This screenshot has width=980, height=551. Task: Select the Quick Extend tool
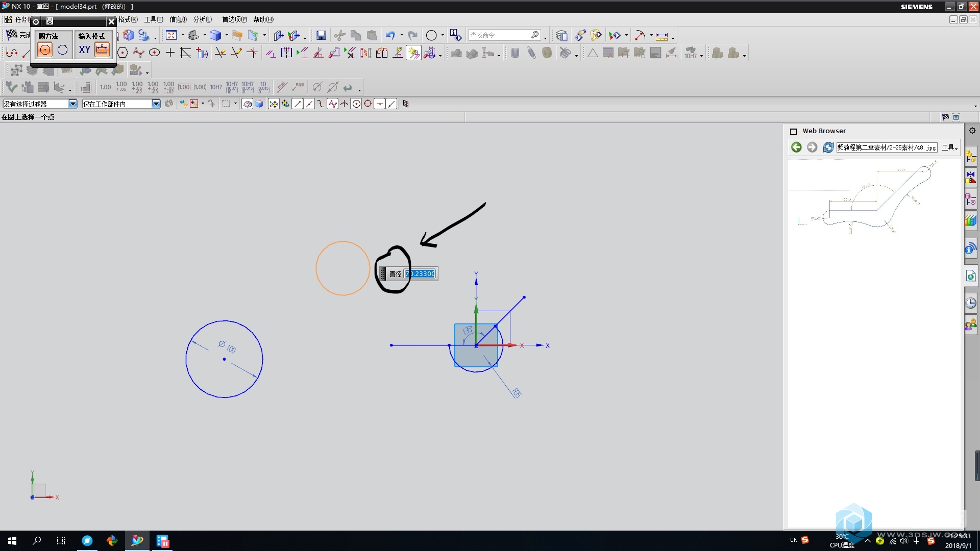click(236, 53)
